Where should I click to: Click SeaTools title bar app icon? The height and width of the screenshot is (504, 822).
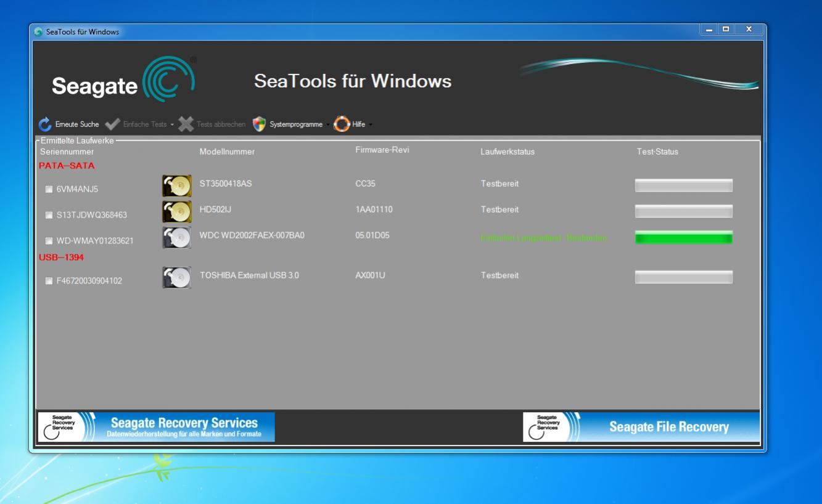[39, 32]
